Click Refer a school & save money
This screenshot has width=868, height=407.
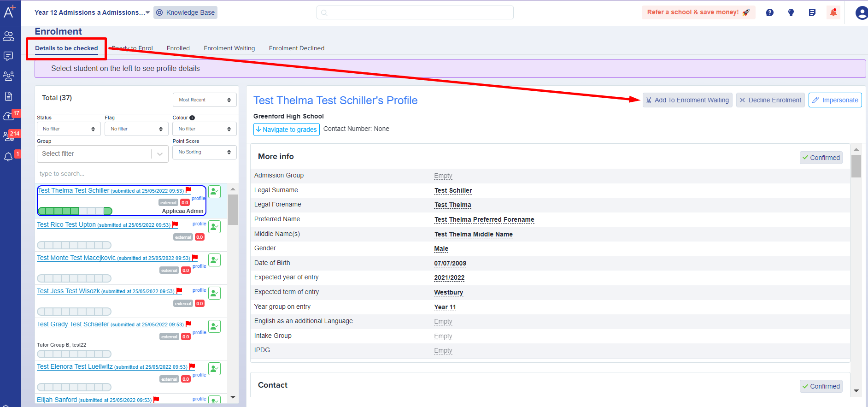[x=698, y=12]
